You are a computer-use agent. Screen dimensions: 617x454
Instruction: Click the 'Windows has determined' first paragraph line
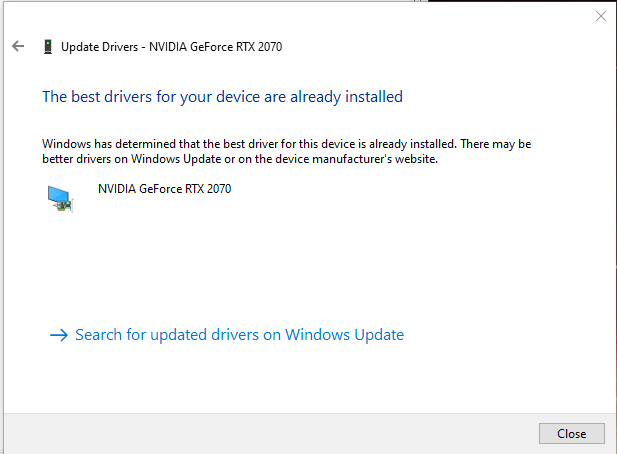pyautogui.click(x=286, y=144)
